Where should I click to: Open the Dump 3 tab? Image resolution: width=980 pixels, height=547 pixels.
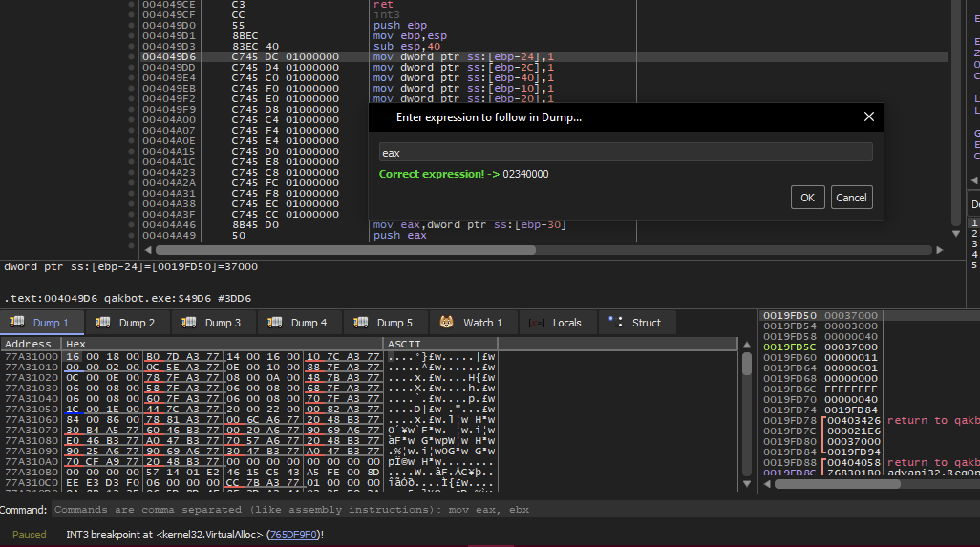tap(213, 323)
